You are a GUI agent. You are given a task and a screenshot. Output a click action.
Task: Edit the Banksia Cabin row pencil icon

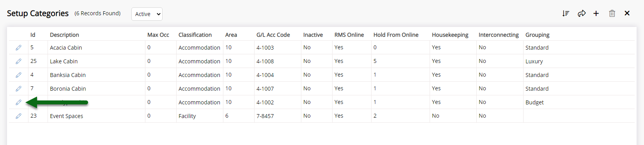tap(18, 75)
